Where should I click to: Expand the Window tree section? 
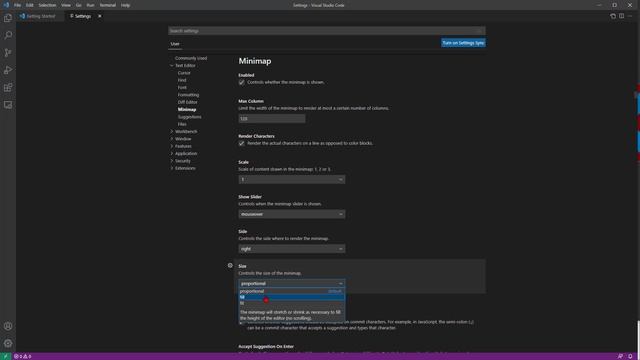tap(172, 139)
